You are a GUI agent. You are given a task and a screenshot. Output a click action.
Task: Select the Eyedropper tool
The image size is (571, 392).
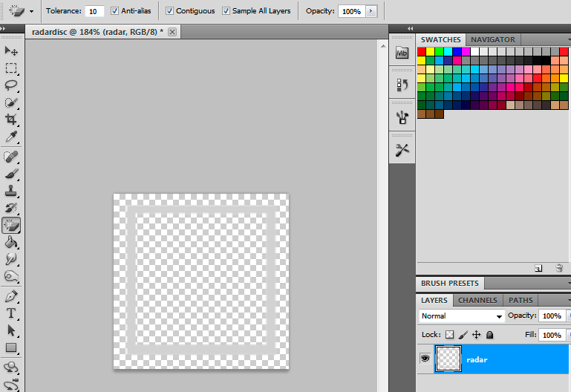click(x=11, y=137)
